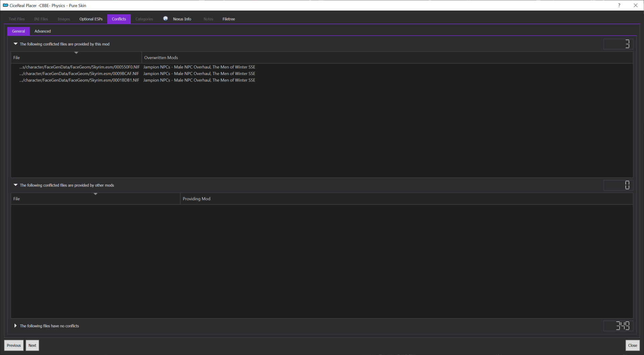
Task: Collapse the files provided by other mods section
Action: [15, 185]
